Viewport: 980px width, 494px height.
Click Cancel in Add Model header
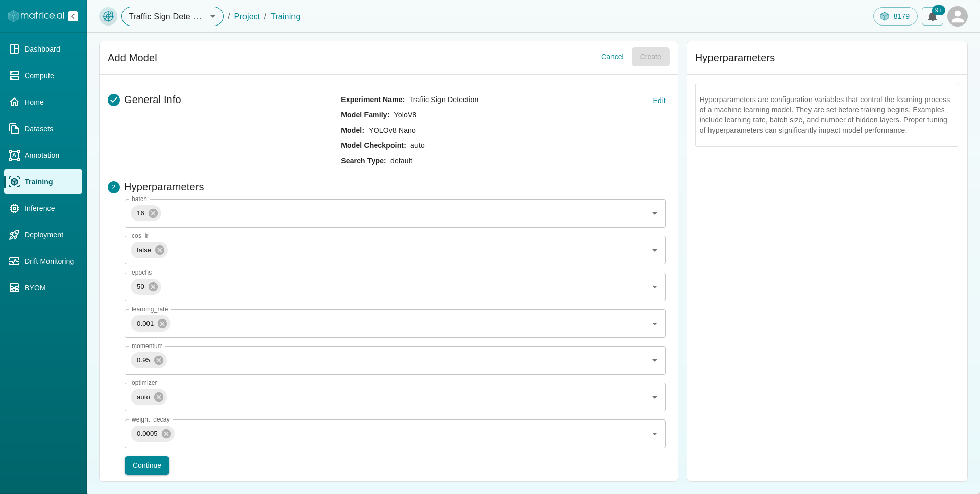coord(612,57)
